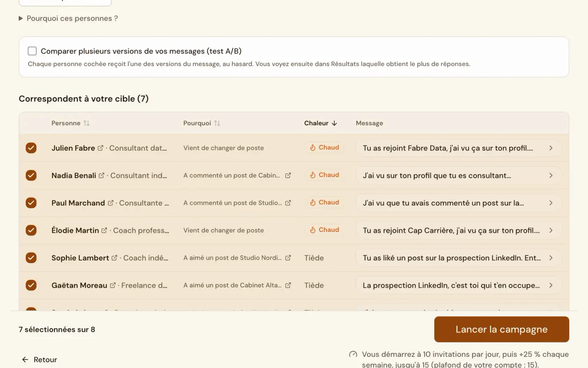Sort the table by Personne column

pyautogui.click(x=70, y=123)
